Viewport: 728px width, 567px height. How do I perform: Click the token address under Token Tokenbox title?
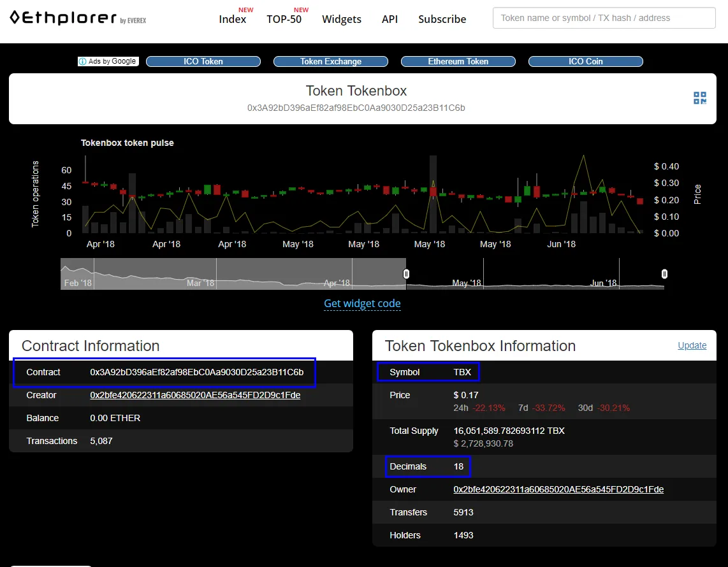tap(356, 108)
